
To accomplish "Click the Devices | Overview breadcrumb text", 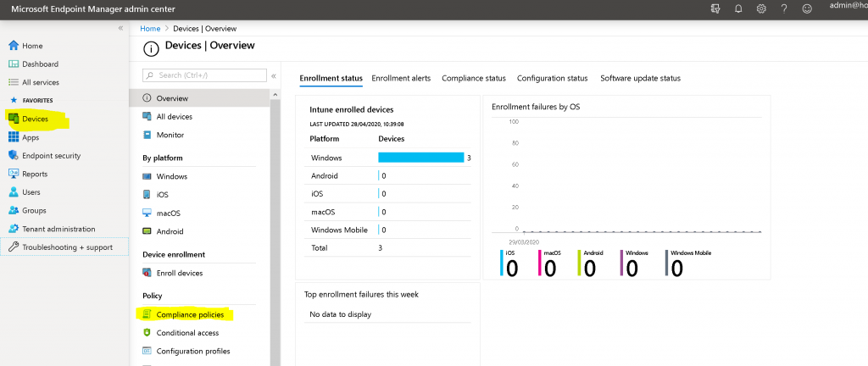I will pyautogui.click(x=205, y=28).
